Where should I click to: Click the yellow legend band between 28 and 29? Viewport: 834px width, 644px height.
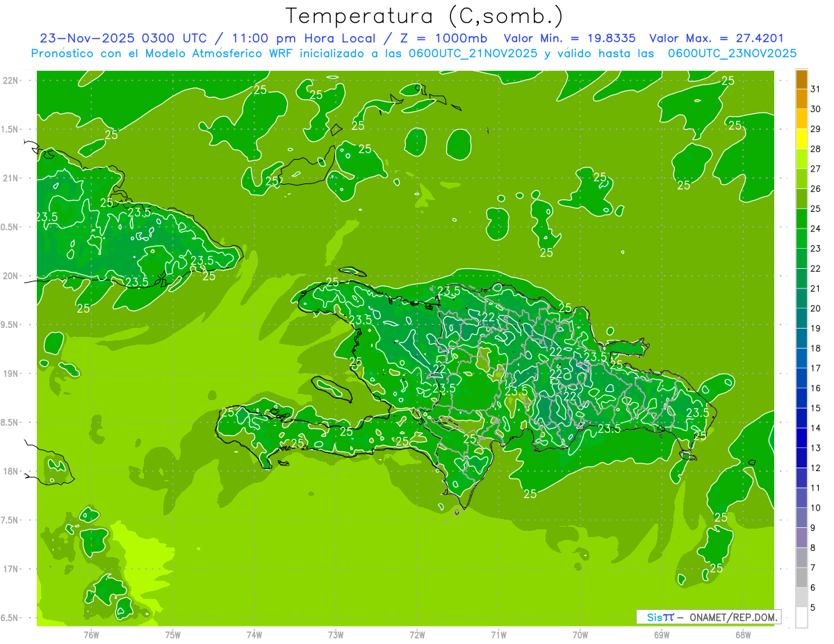click(x=801, y=139)
